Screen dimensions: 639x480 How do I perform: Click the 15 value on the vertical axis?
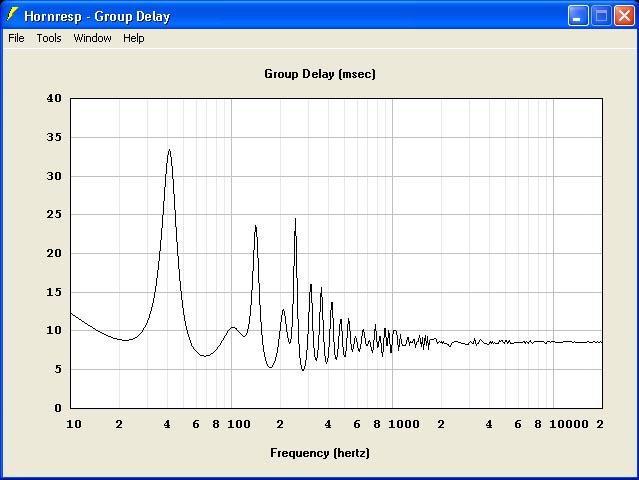pyautogui.click(x=54, y=292)
